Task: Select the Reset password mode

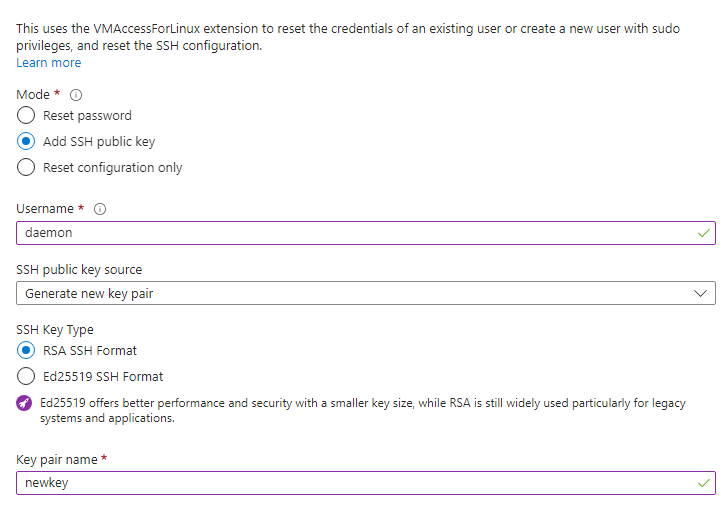Action: click(26, 115)
